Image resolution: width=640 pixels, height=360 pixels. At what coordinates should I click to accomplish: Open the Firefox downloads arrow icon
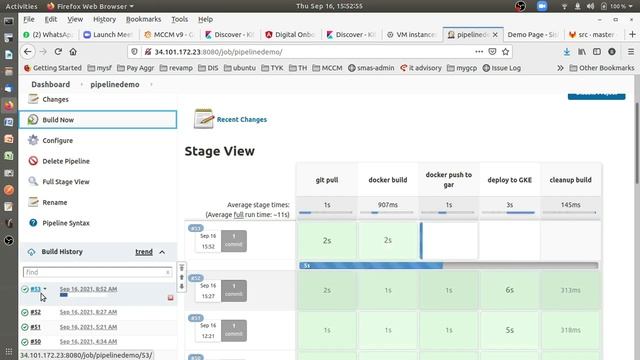567,52
